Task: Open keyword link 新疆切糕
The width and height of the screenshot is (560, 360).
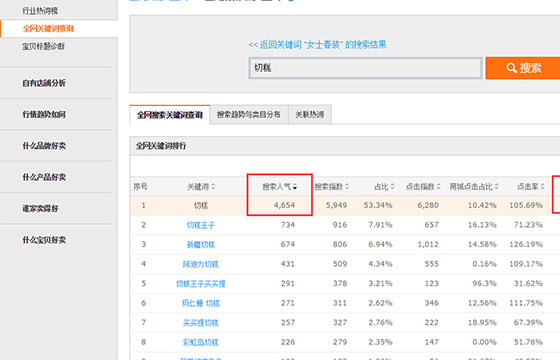Action: [x=201, y=245]
